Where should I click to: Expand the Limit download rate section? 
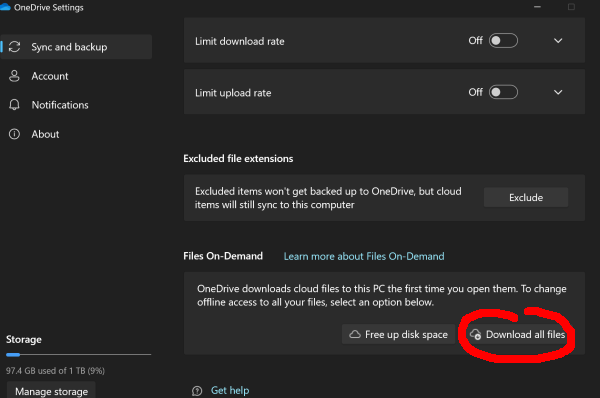558,41
